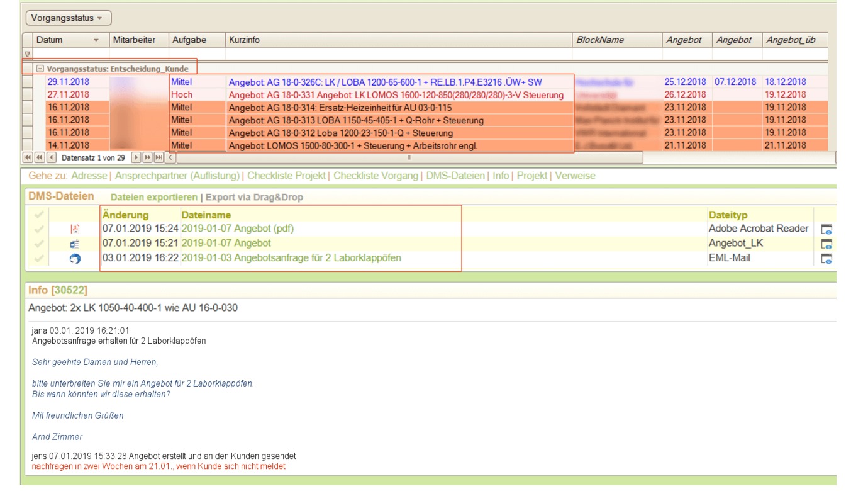868x491 pixels.
Task: Click the horizontal scrollbar of the grid
Action: coord(409,157)
